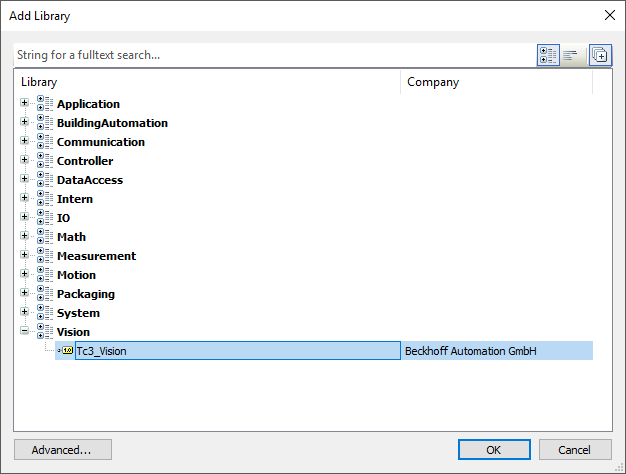Expand the DataAccess category node
Image resolution: width=626 pixels, height=474 pixels.
tap(24, 178)
